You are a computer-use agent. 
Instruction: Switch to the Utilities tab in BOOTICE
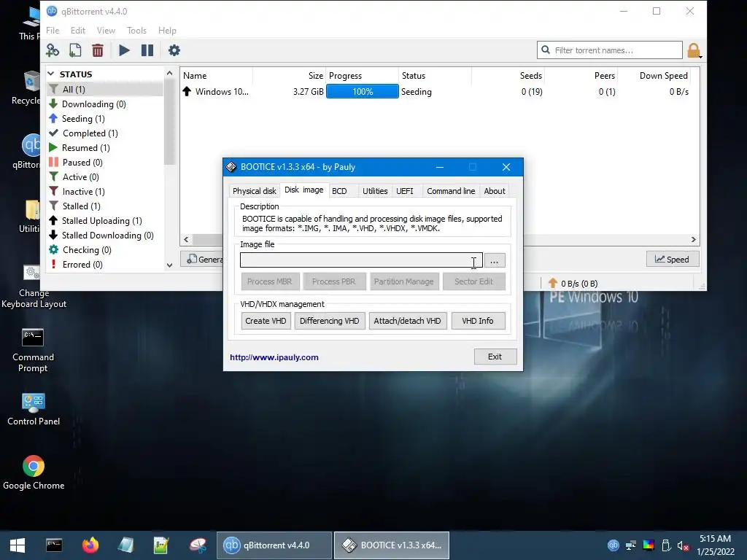(375, 191)
